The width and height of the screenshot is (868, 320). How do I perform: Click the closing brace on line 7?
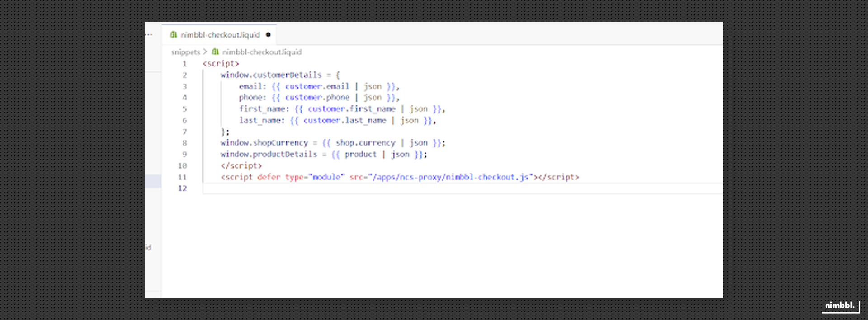pyautogui.click(x=223, y=132)
